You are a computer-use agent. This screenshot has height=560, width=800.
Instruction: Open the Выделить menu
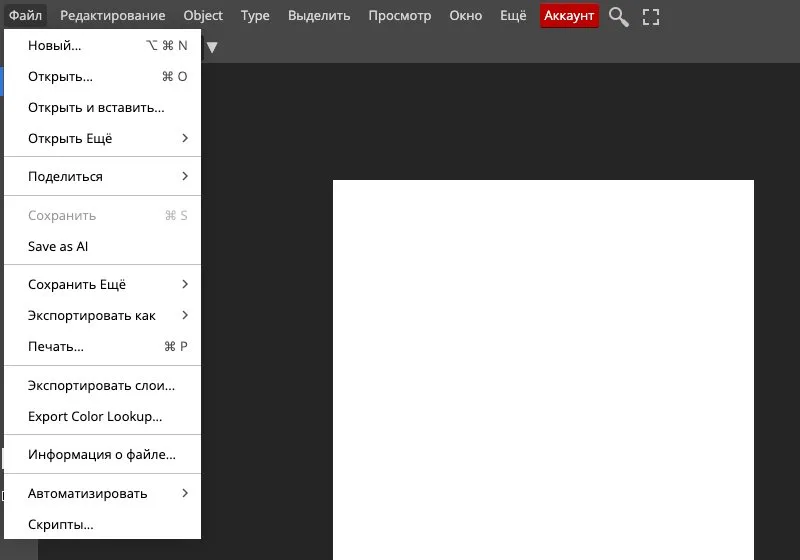[x=319, y=15]
